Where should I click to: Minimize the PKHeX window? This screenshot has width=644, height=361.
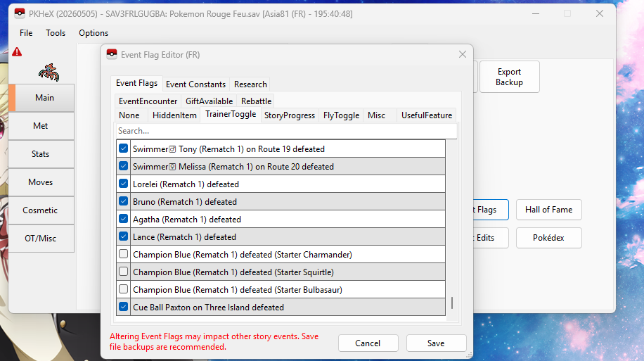(536, 13)
